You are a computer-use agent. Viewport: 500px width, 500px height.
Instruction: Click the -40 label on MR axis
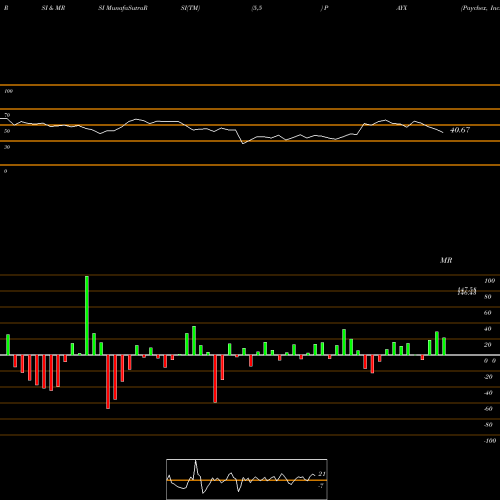point(488,393)
